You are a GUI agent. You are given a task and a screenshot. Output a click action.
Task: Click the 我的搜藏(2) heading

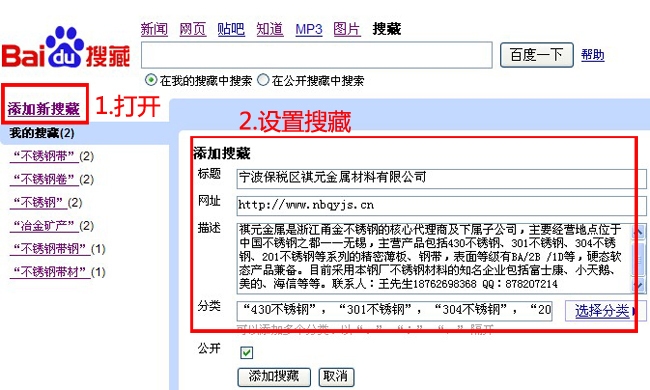[x=41, y=133]
